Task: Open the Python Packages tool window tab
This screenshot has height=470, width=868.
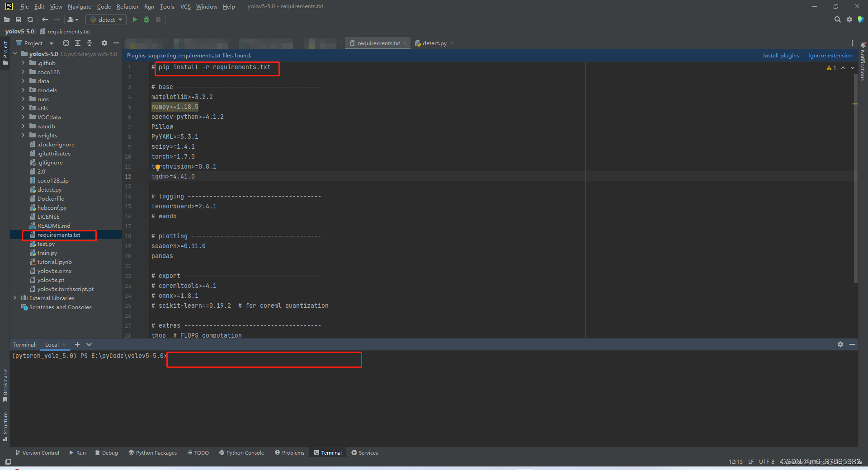Action: click(152, 452)
